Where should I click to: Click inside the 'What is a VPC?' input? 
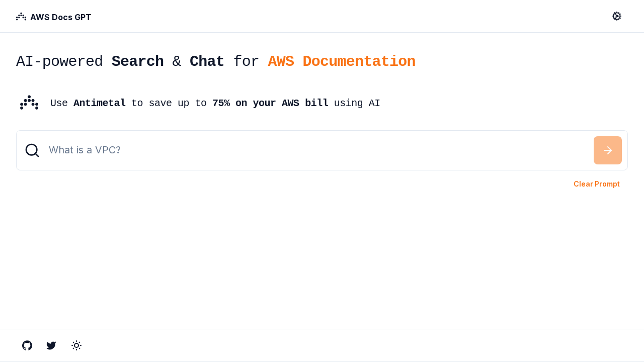coord(201,149)
